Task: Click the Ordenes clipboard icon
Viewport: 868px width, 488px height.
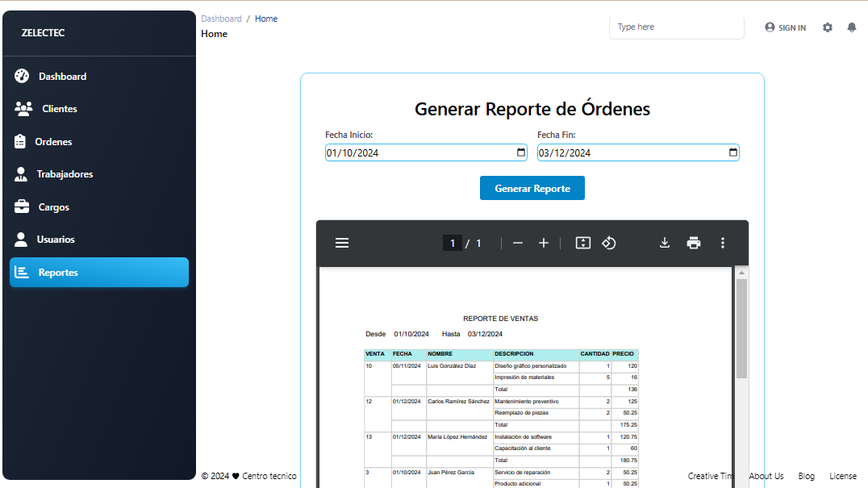Action: point(20,142)
